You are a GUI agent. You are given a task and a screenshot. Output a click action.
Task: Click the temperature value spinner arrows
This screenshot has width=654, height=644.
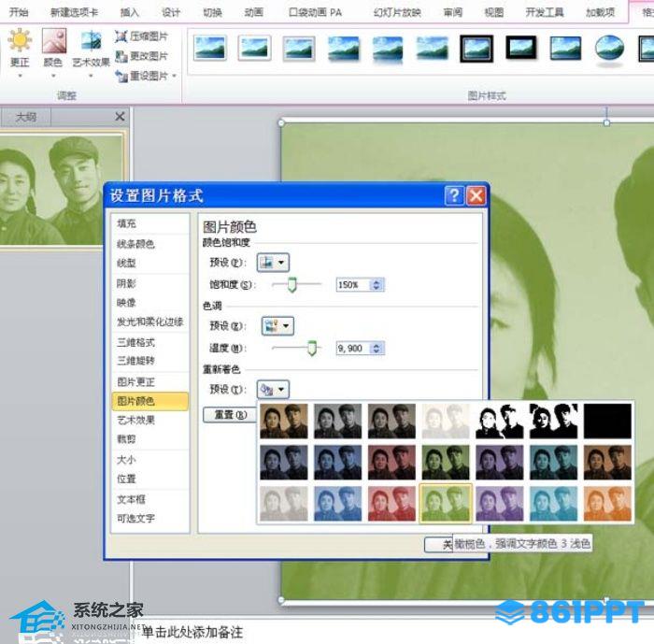click(377, 349)
